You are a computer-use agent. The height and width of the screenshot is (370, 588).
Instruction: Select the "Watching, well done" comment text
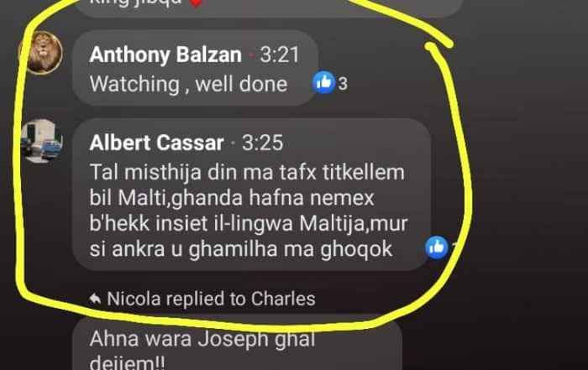[188, 84]
